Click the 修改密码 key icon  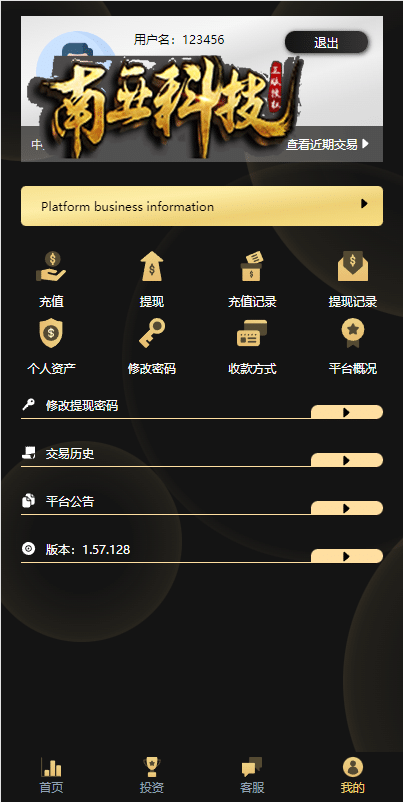click(152, 333)
